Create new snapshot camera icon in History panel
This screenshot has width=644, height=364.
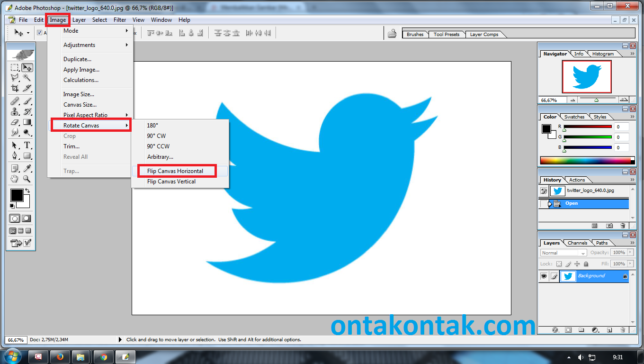(609, 226)
